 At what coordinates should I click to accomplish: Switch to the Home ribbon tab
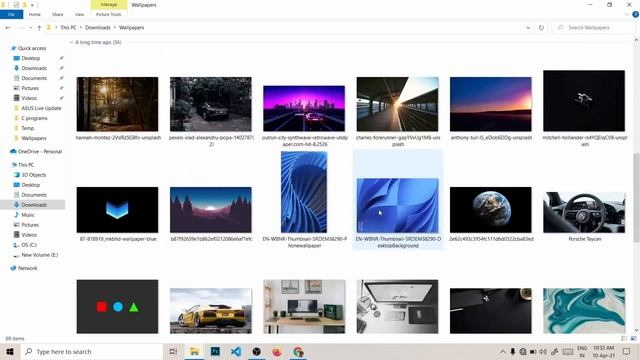point(35,14)
